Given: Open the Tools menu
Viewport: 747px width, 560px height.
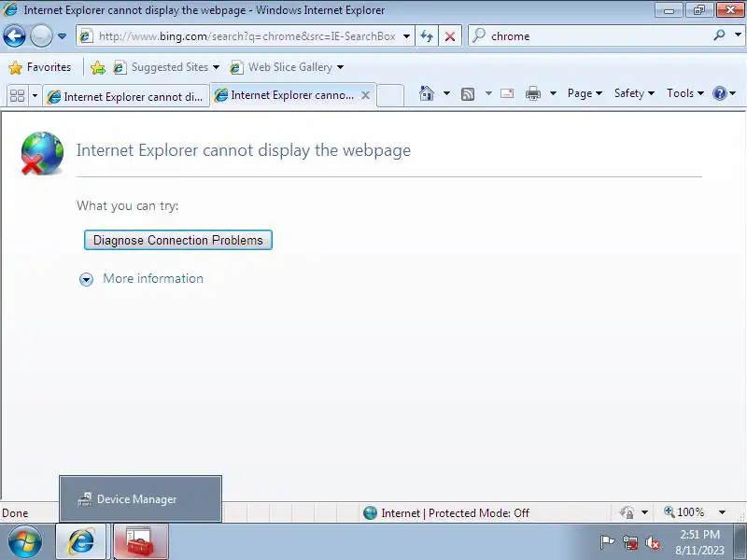Looking at the screenshot, I should pos(685,93).
